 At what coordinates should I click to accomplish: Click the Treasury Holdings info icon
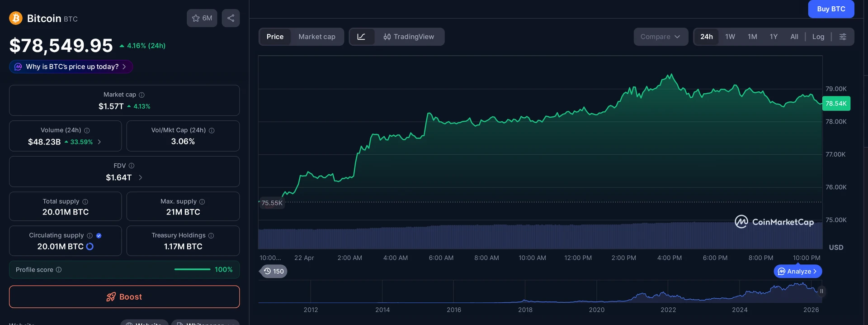tap(211, 235)
